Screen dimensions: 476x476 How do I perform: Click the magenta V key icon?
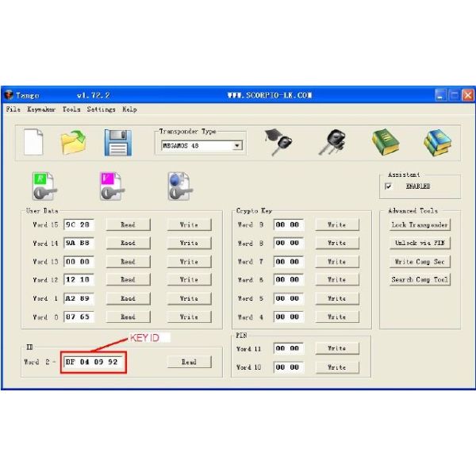pyautogui.click(x=109, y=185)
